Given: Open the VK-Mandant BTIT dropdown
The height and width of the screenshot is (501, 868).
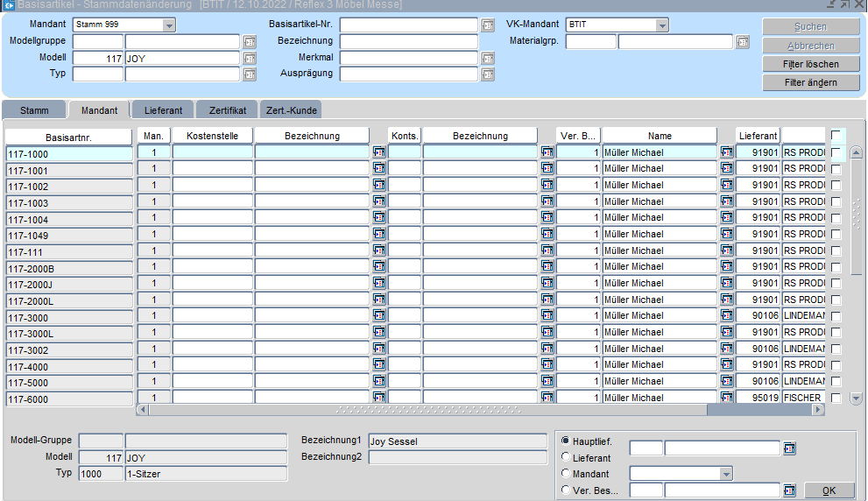Looking at the screenshot, I should (662, 25).
